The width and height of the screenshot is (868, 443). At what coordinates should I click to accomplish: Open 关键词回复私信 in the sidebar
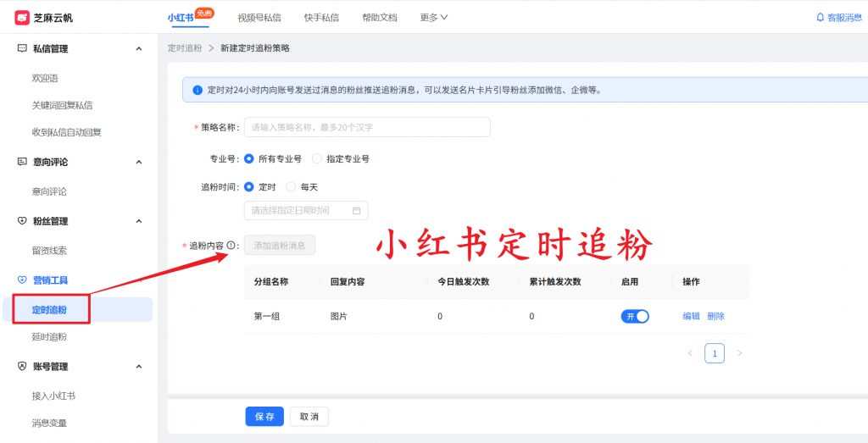click(x=62, y=105)
